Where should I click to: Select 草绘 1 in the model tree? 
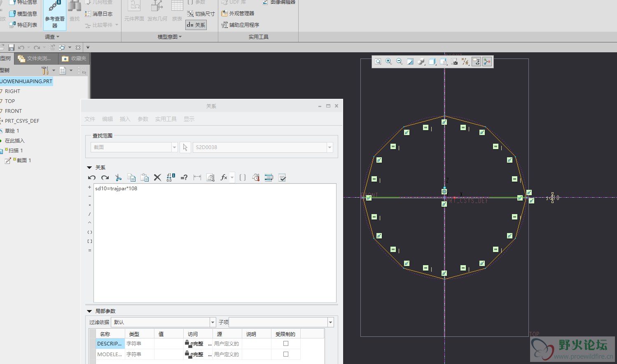click(12, 131)
